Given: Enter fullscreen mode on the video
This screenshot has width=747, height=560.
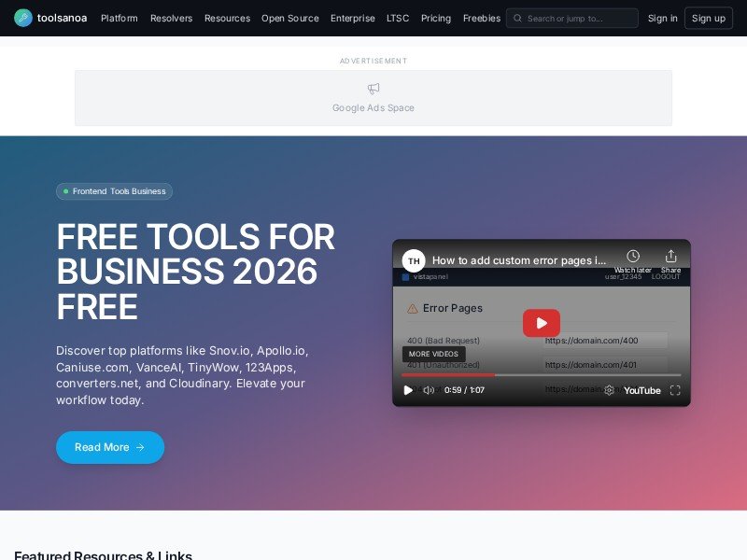Looking at the screenshot, I should pos(675,390).
